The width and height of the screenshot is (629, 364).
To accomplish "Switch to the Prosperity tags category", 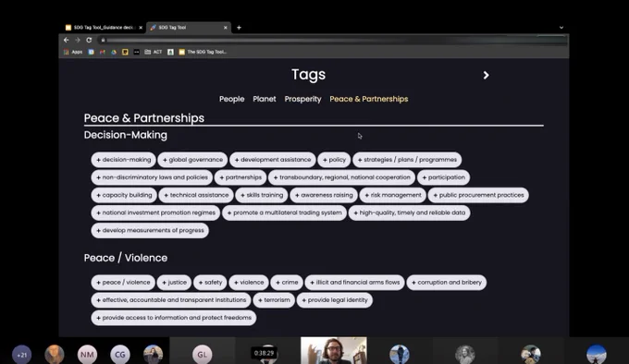I will [302, 99].
